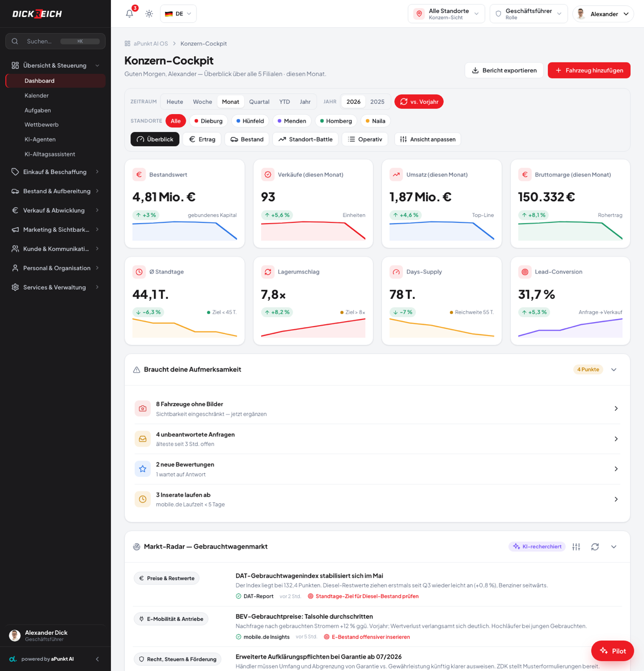
Task: Open the DE language dropdown
Action: [x=178, y=13]
